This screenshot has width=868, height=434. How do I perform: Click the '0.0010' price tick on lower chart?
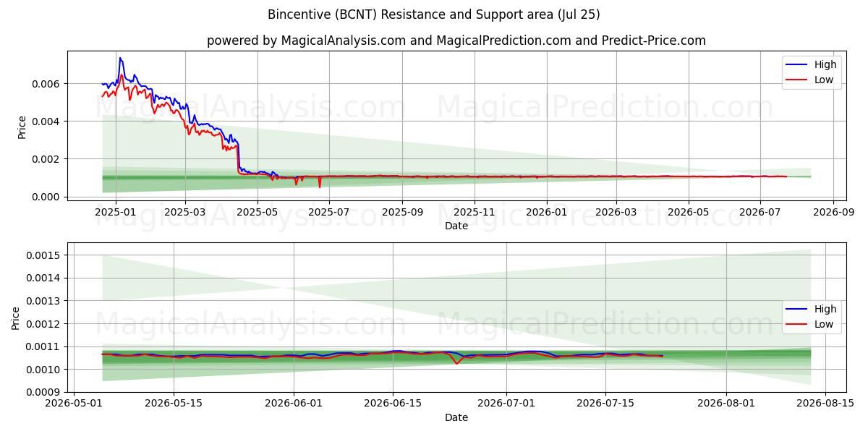click(x=45, y=370)
